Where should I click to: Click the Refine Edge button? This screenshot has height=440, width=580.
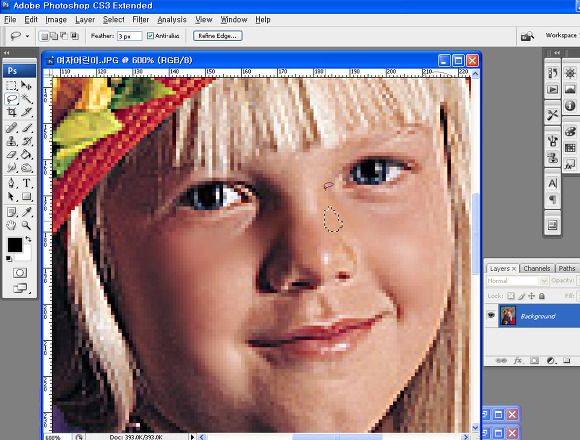(x=218, y=36)
